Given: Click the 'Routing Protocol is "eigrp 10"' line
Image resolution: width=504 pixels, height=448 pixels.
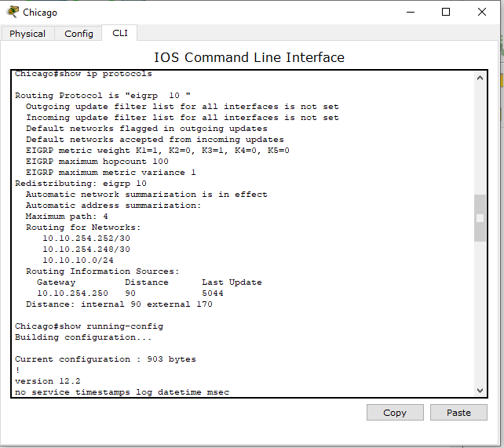Looking at the screenshot, I should (103, 96).
